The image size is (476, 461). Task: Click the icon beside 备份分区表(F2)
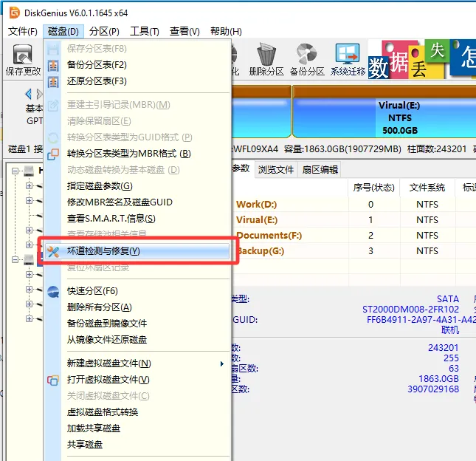(x=53, y=65)
